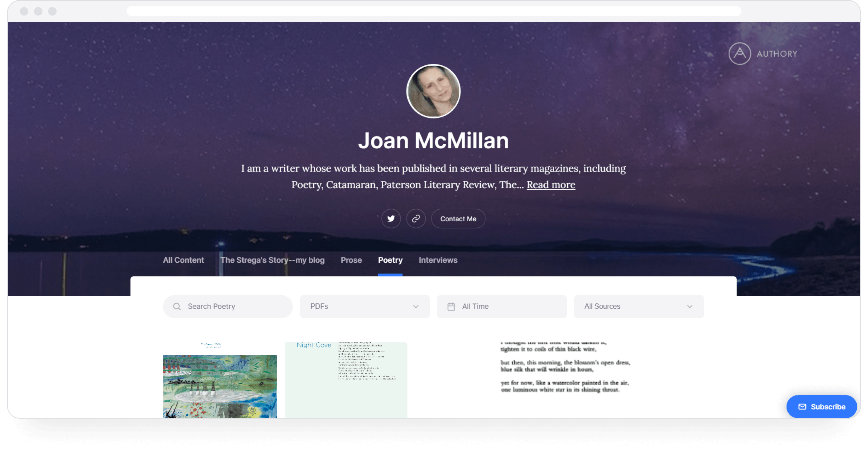Click the personal website link icon
The height and width of the screenshot is (454, 868).
[x=416, y=219]
